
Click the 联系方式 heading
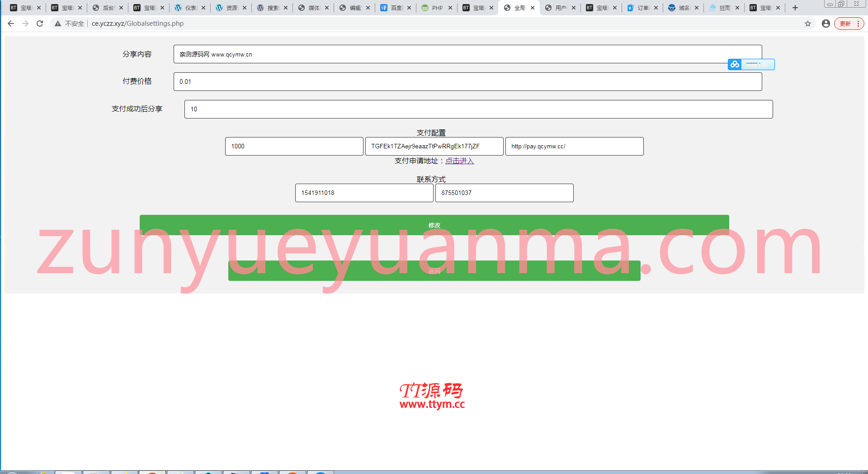click(x=431, y=179)
